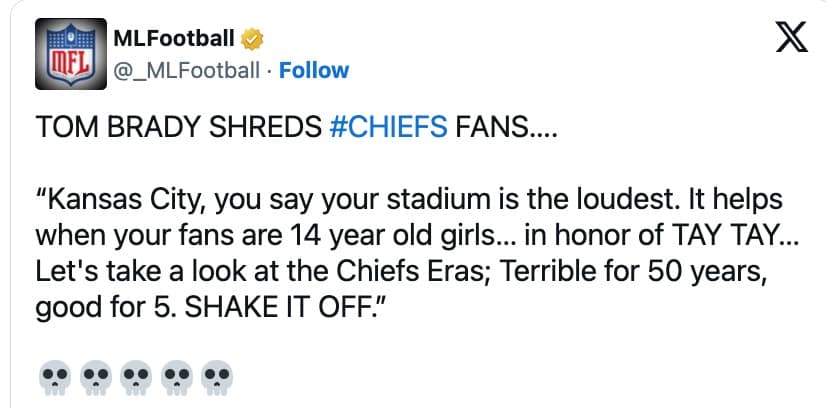Click the last skull emoji
This screenshot has width=826, height=408.
(215, 377)
